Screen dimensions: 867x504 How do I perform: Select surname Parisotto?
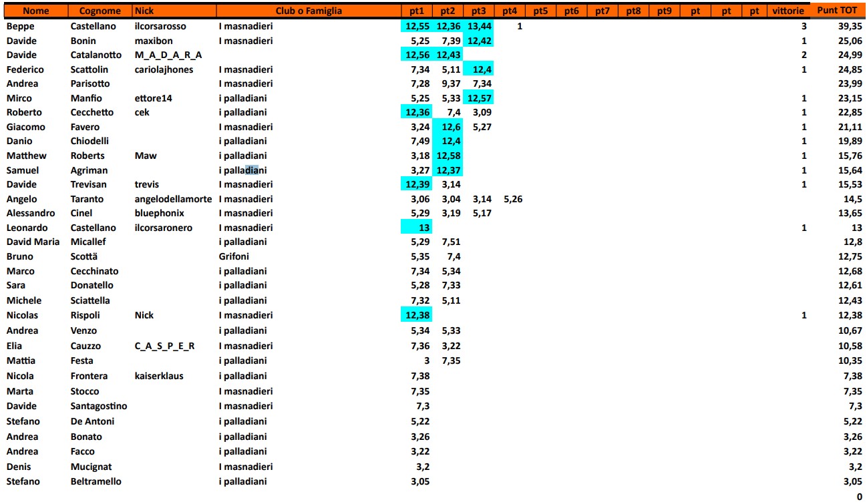92,83
